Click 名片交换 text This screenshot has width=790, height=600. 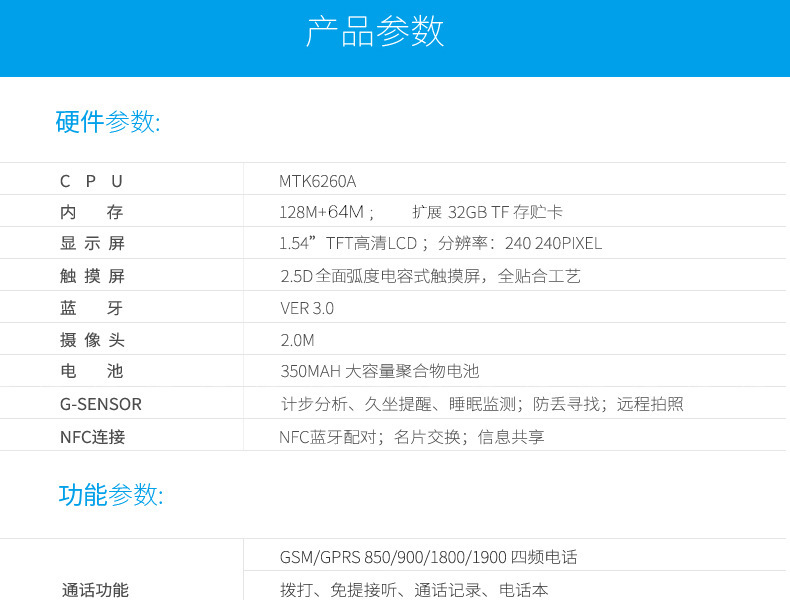pyautogui.click(x=427, y=437)
